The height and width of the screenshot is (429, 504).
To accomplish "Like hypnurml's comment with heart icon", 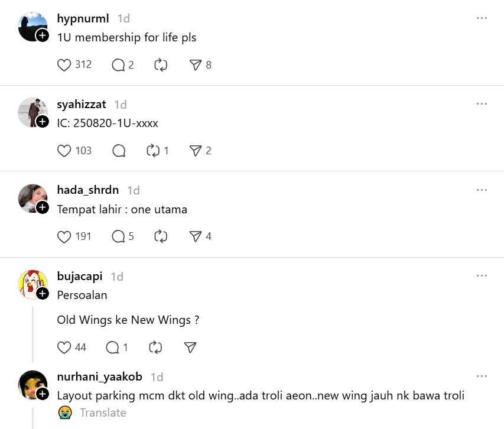I will click(x=64, y=65).
